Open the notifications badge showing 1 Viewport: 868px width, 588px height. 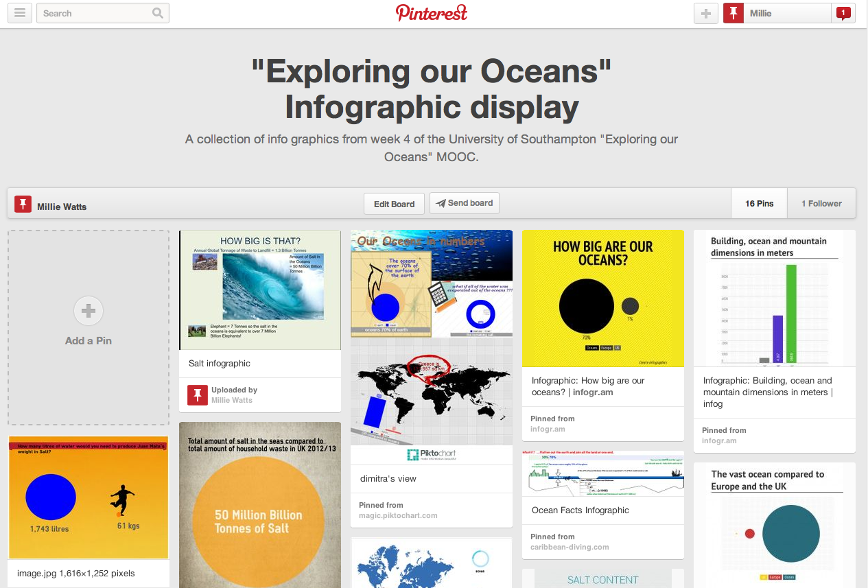[x=843, y=13]
